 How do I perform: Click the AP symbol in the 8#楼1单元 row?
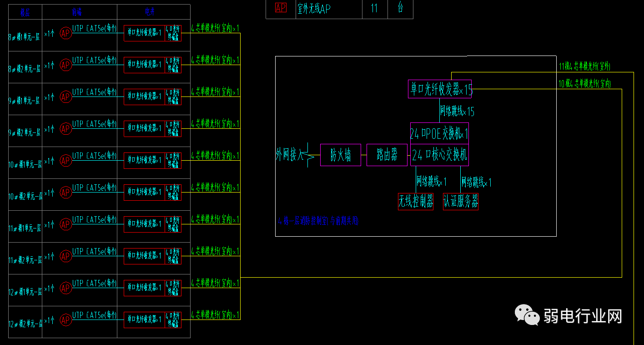pyautogui.click(x=66, y=33)
